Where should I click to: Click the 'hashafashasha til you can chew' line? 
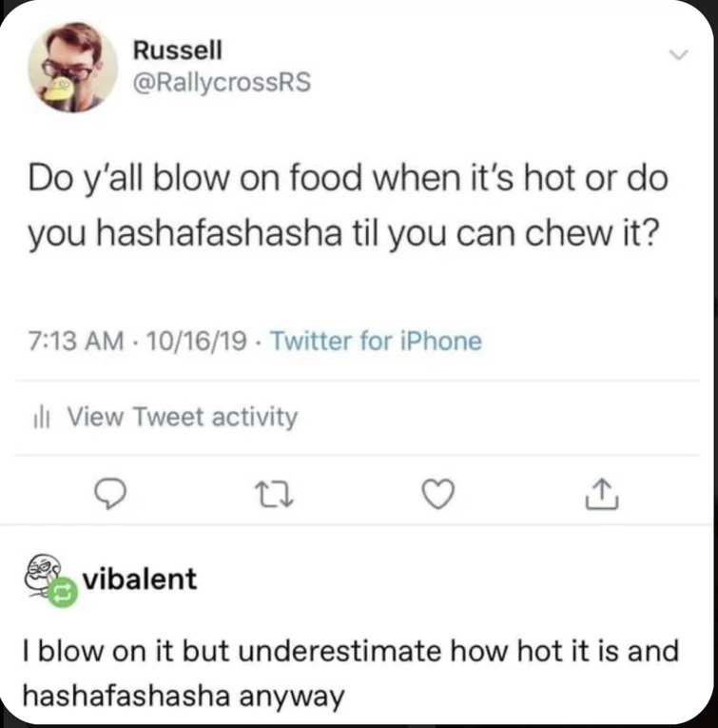coord(340,229)
